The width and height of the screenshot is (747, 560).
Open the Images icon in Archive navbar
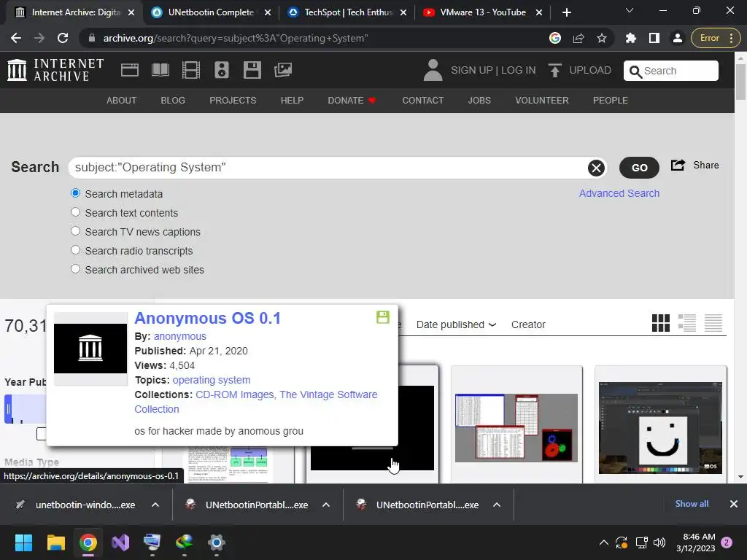tap(283, 70)
